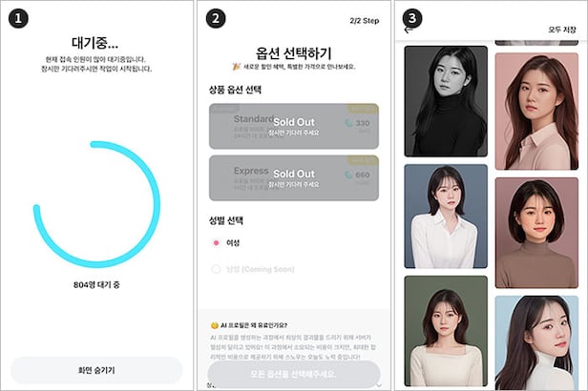
Task: Expand the chevron at the bottom of options screen
Action: click(x=379, y=385)
